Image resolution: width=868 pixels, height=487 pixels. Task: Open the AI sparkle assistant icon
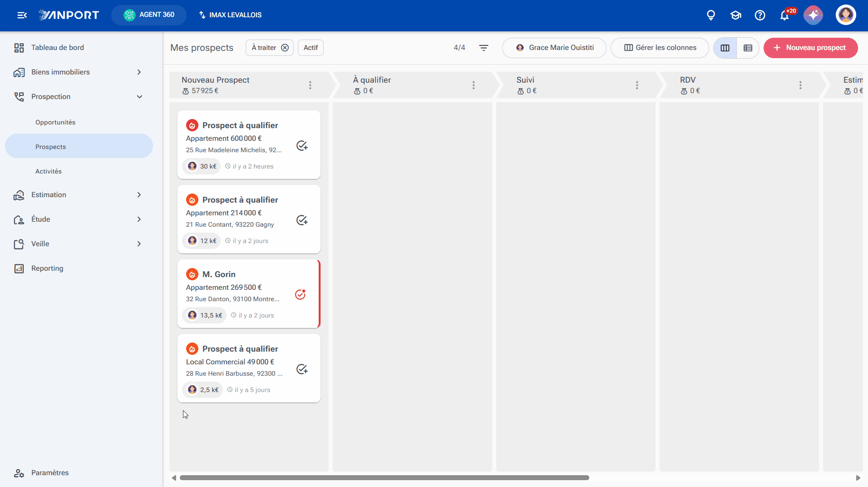click(813, 15)
